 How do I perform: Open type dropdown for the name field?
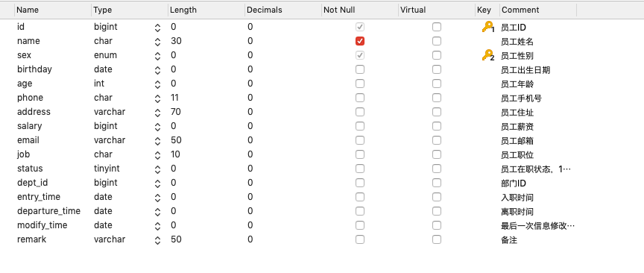(x=158, y=42)
